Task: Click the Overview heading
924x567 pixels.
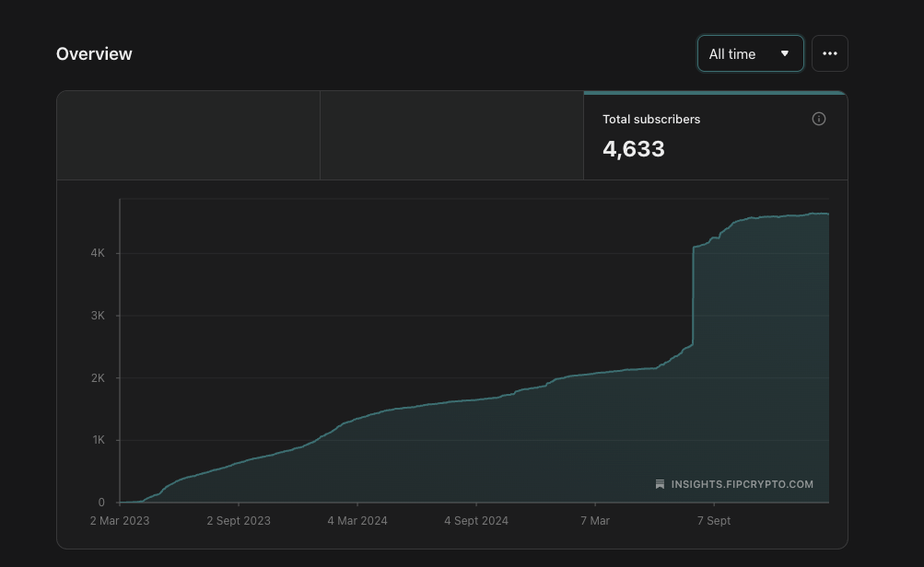Action: [x=94, y=54]
